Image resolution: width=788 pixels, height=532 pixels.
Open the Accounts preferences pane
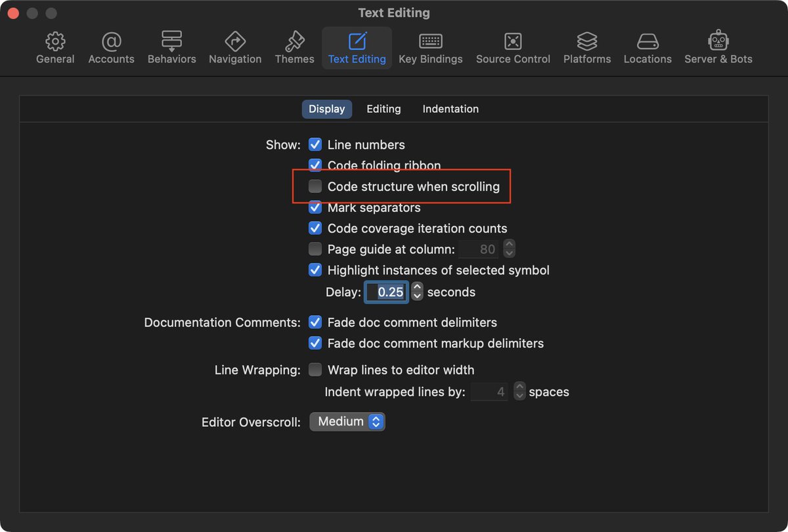pos(111,48)
